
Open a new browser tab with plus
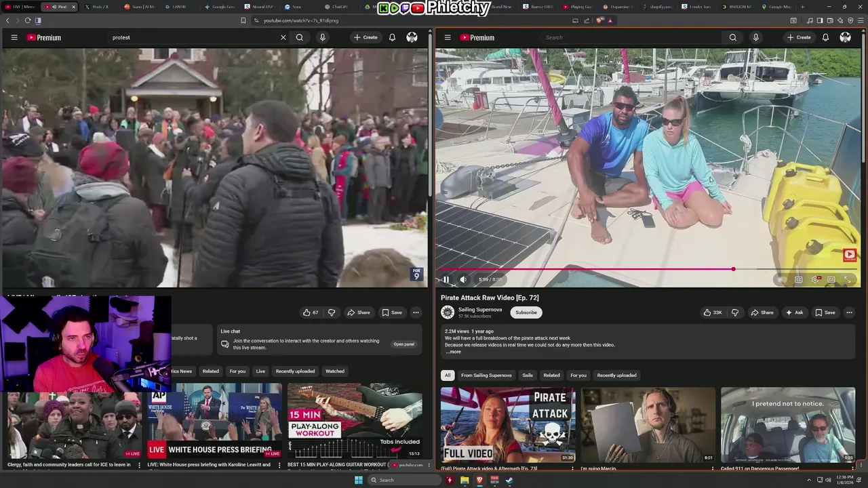pyautogui.click(x=802, y=7)
